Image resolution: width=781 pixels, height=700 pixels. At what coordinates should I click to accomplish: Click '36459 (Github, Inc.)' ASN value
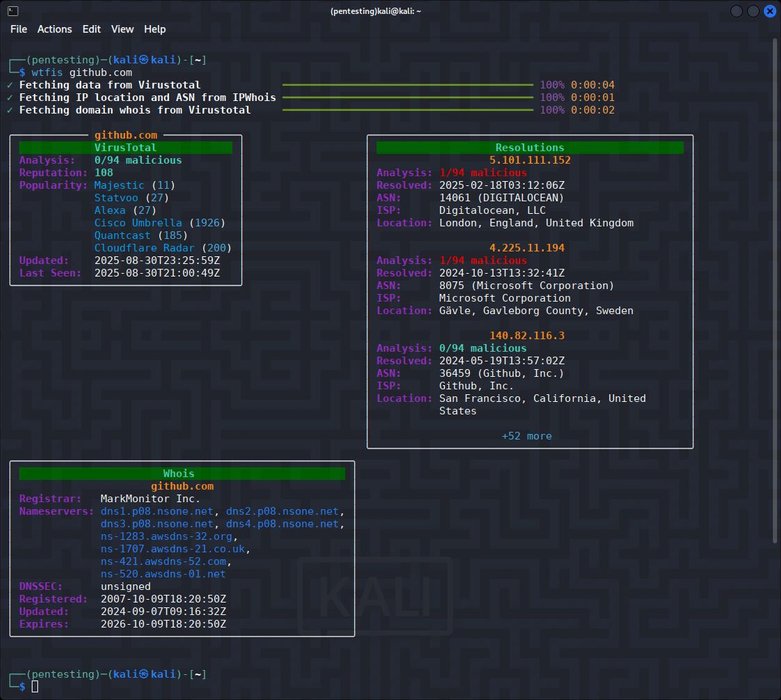(502, 373)
